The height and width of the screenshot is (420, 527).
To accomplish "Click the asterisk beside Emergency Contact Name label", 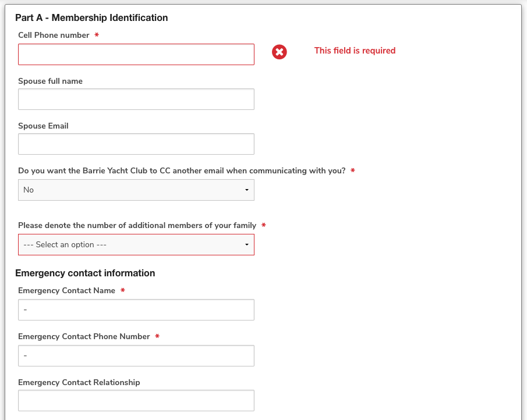I will point(122,290).
